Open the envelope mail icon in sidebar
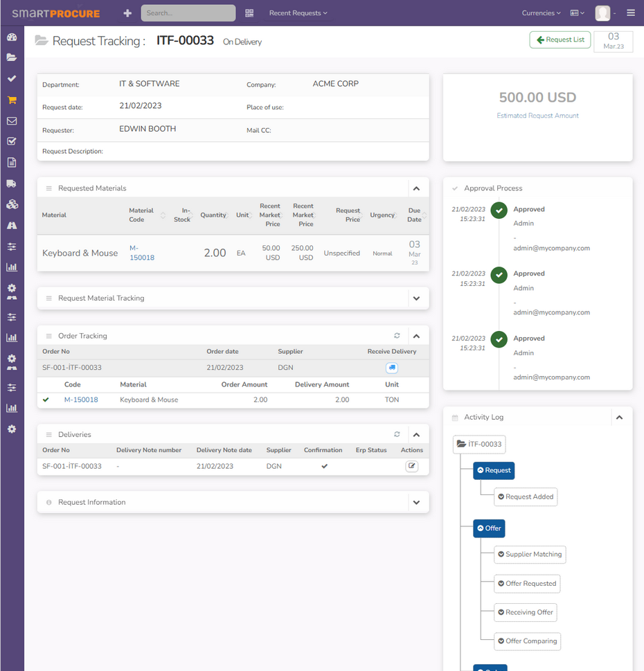This screenshot has width=644, height=671. 12,121
